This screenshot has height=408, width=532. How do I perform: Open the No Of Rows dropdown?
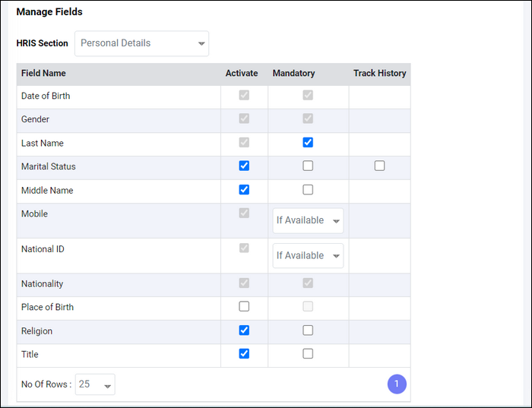point(95,384)
